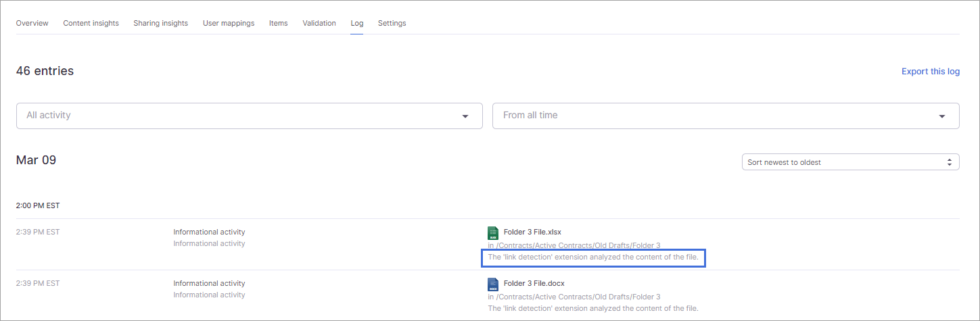Click the All activity filter field
The width and height of the screenshot is (980, 321).
237,116
